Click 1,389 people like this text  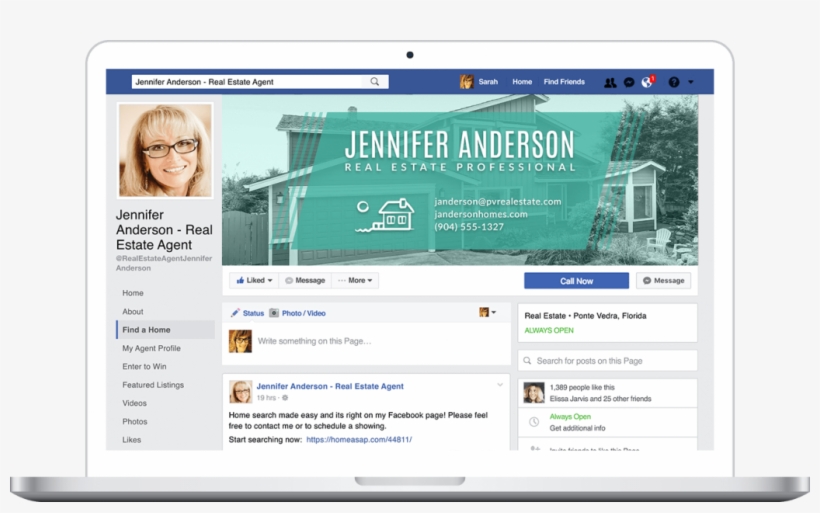(582, 387)
